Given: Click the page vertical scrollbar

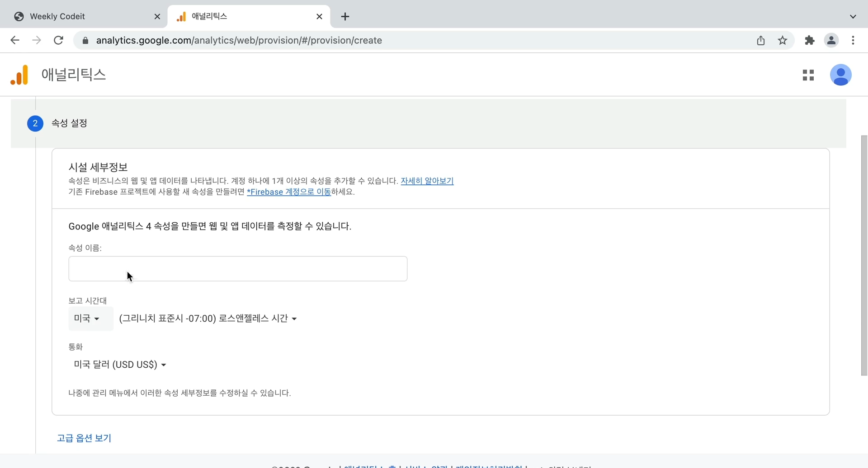Looking at the screenshot, I should point(864,255).
